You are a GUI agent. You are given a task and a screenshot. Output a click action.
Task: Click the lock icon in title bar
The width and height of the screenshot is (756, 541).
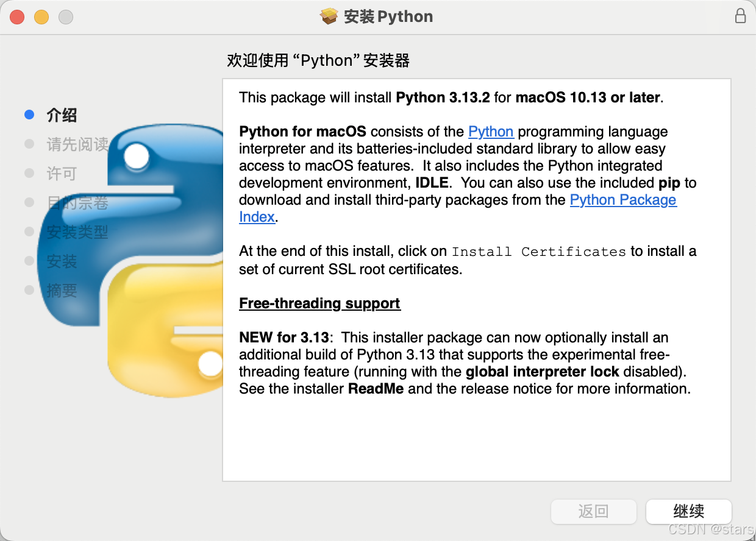click(x=740, y=16)
